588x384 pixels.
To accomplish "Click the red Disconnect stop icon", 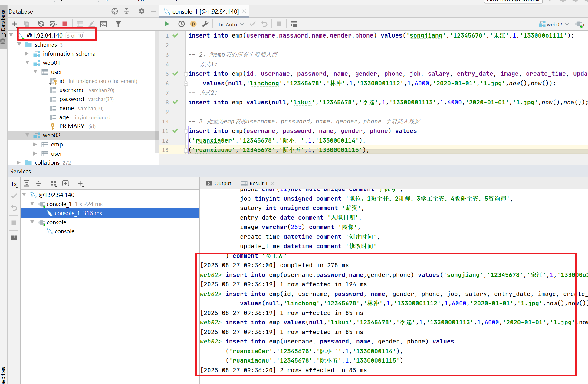I will pos(65,24).
